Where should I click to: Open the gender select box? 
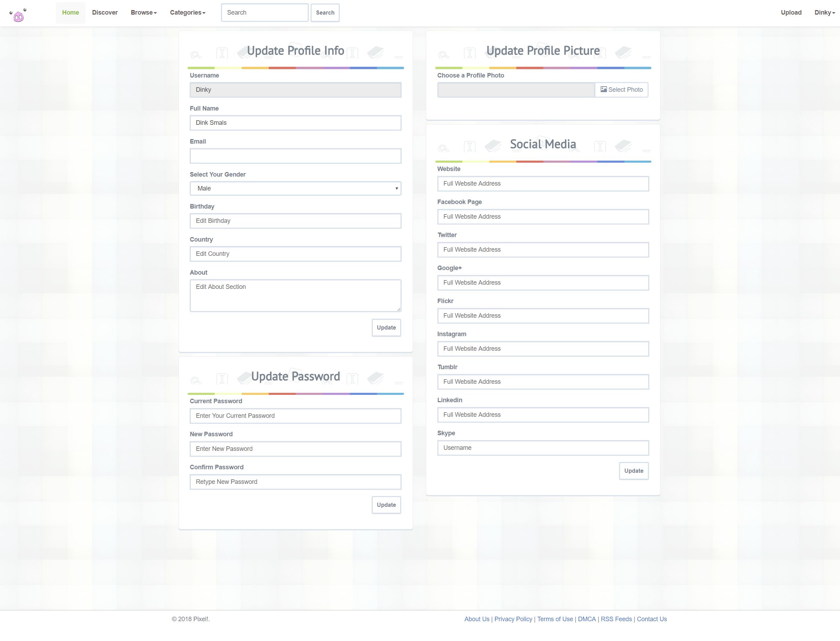coord(295,188)
